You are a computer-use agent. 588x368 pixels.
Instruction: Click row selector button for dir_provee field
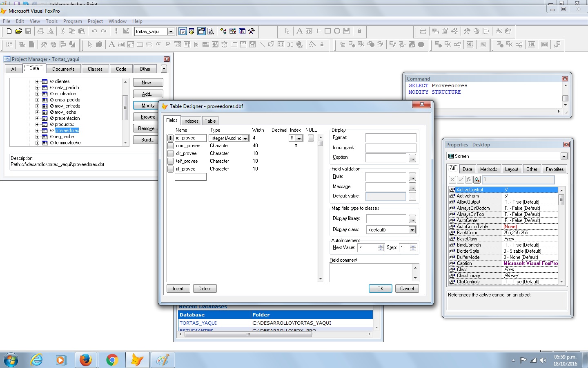tap(170, 154)
